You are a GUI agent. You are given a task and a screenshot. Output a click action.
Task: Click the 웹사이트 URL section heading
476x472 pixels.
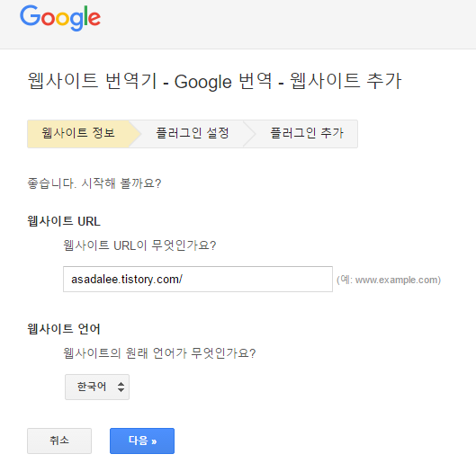tap(64, 221)
